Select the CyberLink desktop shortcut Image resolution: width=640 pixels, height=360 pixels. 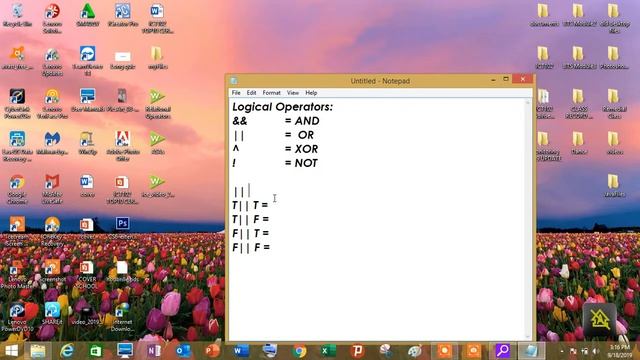tap(17, 103)
